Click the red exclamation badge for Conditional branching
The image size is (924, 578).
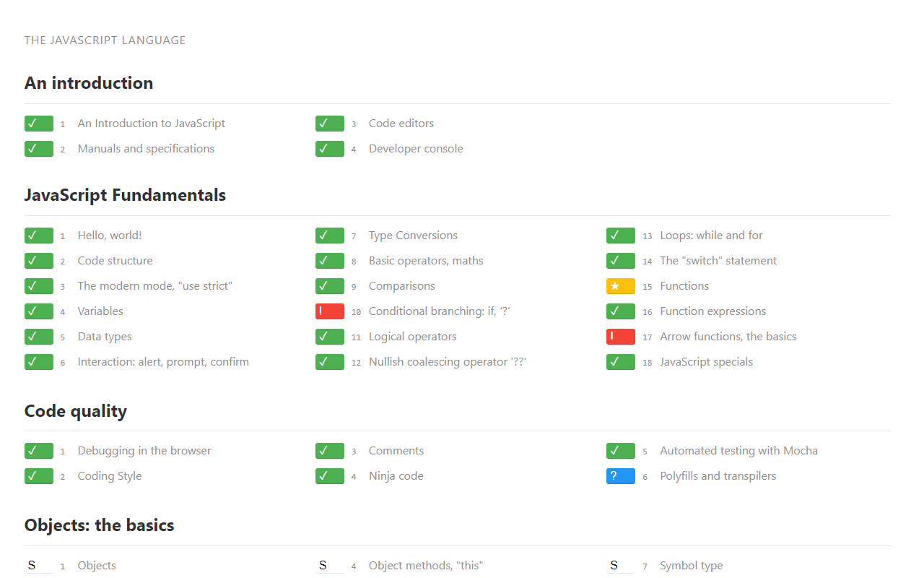click(x=330, y=311)
